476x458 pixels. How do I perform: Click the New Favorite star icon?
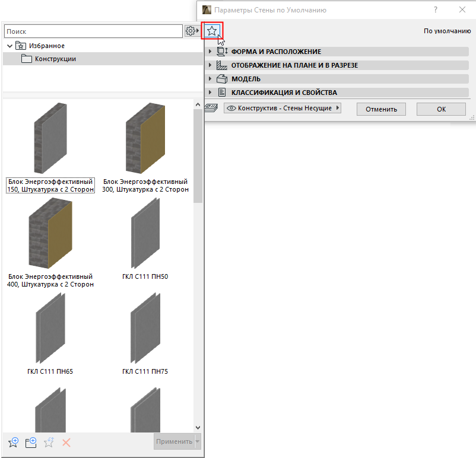pyautogui.click(x=13, y=442)
